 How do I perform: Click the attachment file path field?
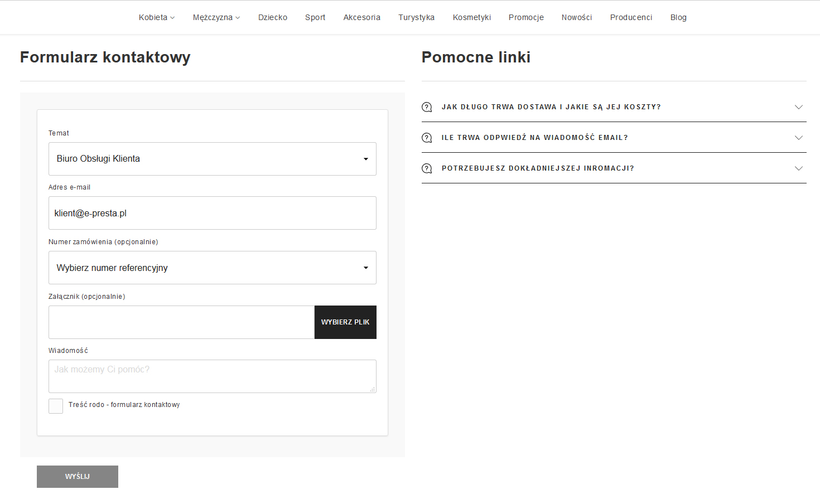click(x=181, y=322)
